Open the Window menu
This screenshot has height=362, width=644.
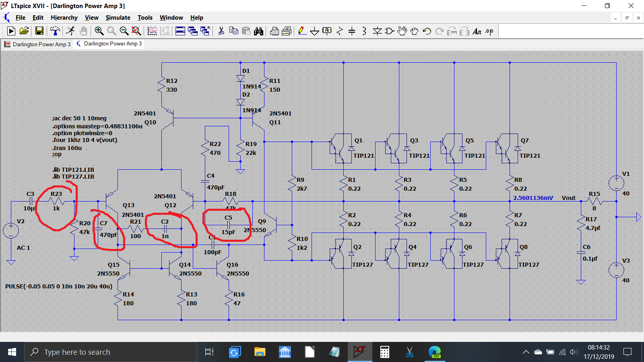[171, 18]
